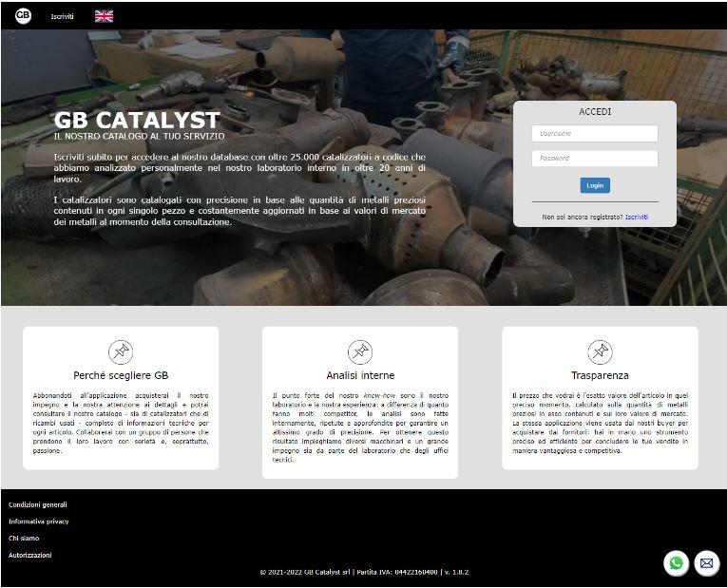727x588 pixels.
Task: Open Informativa privacy footer link
Action: pyautogui.click(x=38, y=522)
